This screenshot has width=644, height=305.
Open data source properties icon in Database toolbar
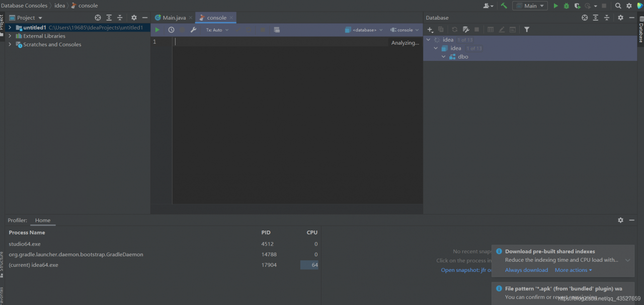coord(466,30)
